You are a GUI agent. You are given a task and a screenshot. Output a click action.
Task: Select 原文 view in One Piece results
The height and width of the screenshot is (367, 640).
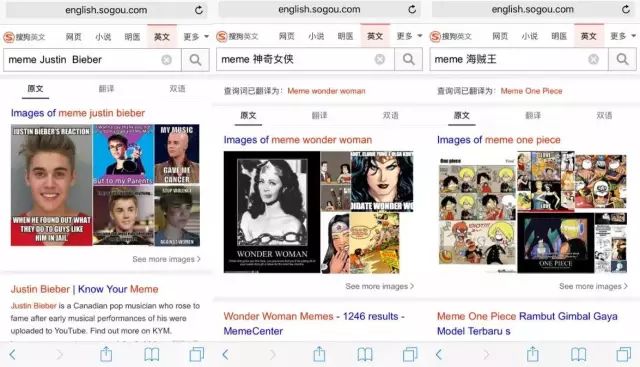click(x=462, y=116)
